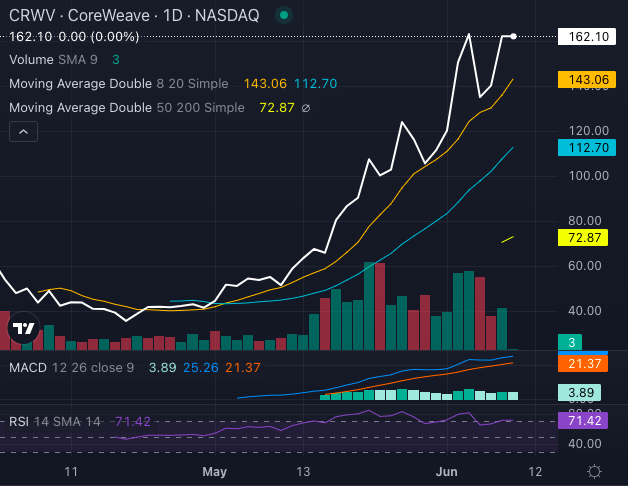The height and width of the screenshot is (486, 628).
Task: Click the cyan 112.70 price axis label
Action: (587, 148)
